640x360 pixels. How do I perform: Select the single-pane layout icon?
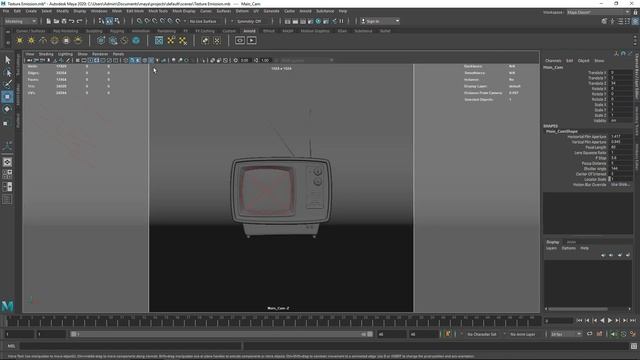click(x=7, y=162)
